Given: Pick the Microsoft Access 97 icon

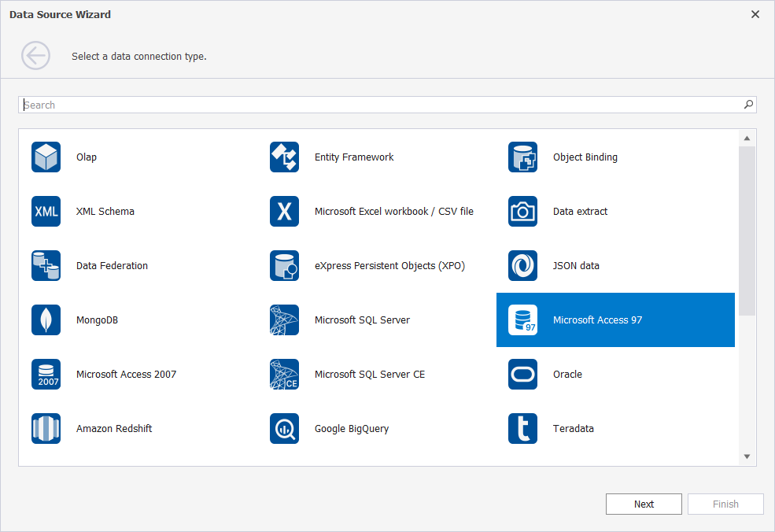Looking at the screenshot, I should (x=522, y=320).
